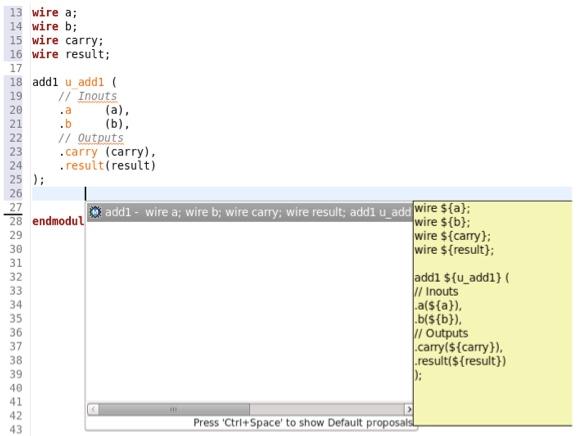The width and height of the screenshot is (586, 436).
Task: Click the yellow template preview panel
Action: click(493, 313)
